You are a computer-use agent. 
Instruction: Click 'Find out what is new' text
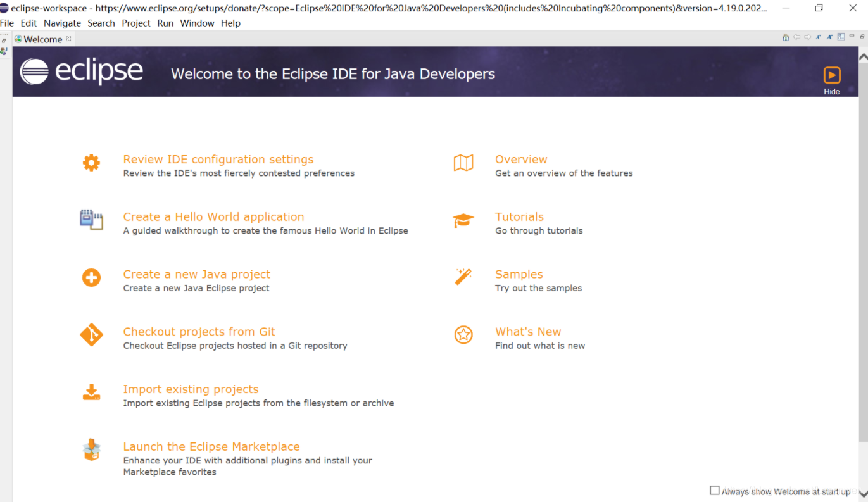pos(540,346)
